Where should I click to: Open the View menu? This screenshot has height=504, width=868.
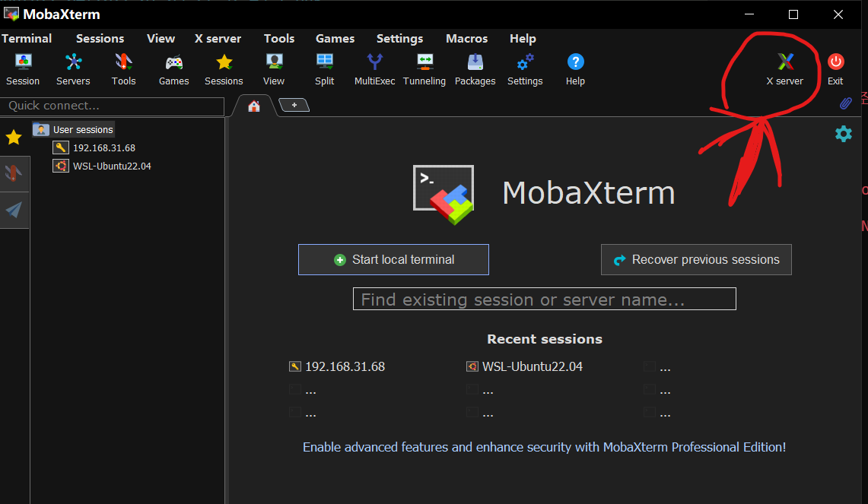tap(161, 38)
